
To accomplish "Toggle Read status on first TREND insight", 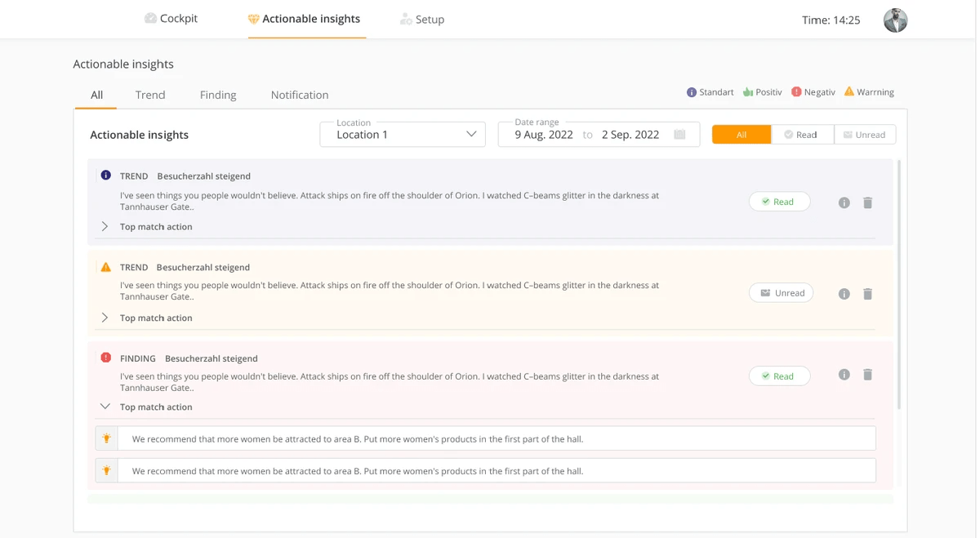I will (779, 202).
